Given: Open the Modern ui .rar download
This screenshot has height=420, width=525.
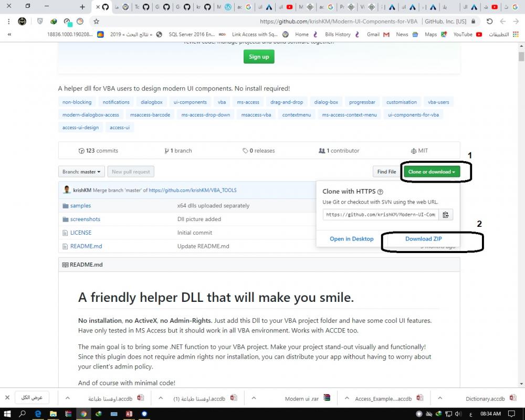Looking at the screenshot, I should click(307, 398).
